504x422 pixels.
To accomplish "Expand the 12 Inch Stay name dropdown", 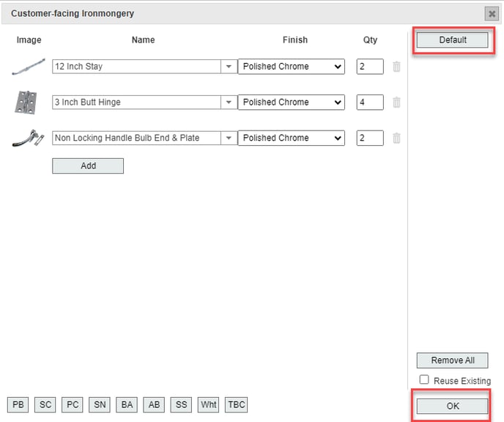I will pos(229,67).
